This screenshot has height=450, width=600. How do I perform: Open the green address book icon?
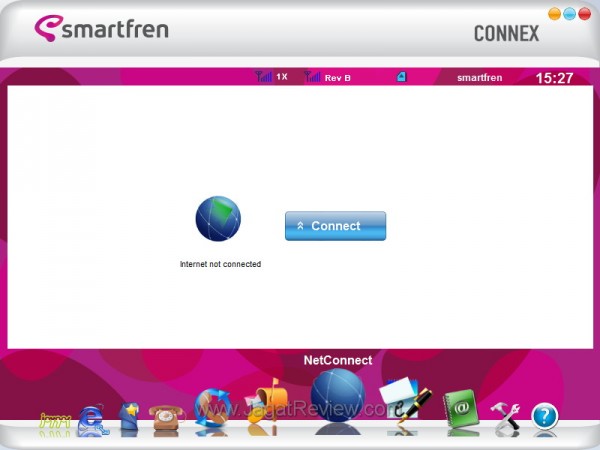tap(461, 408)
